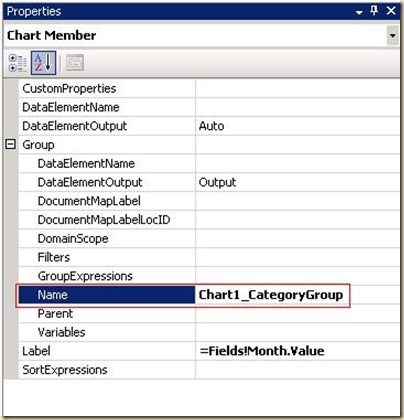404x420 pixels.
Task: Open the Properties window position menu arrow
Action: pos(359,12)
